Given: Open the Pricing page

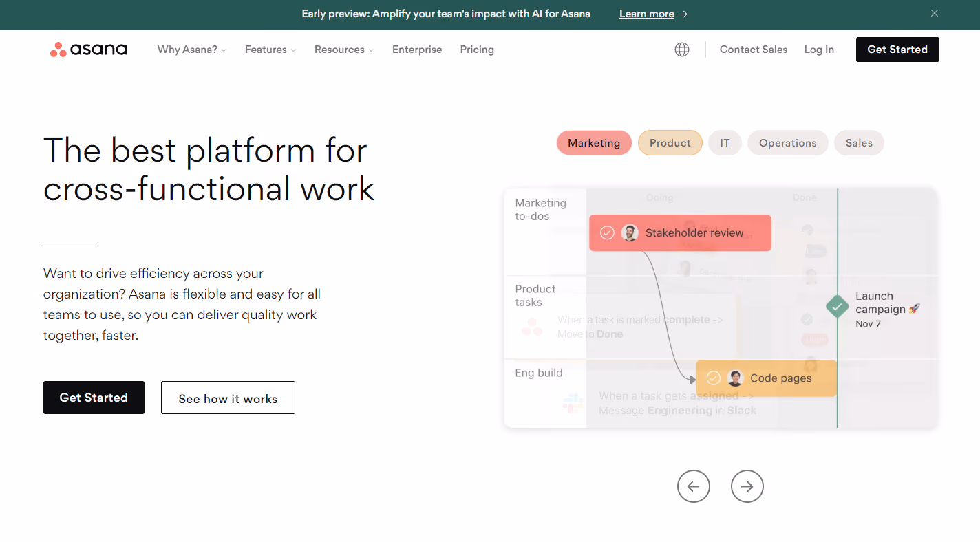Looking at the screenshot, I should (477, 50).
